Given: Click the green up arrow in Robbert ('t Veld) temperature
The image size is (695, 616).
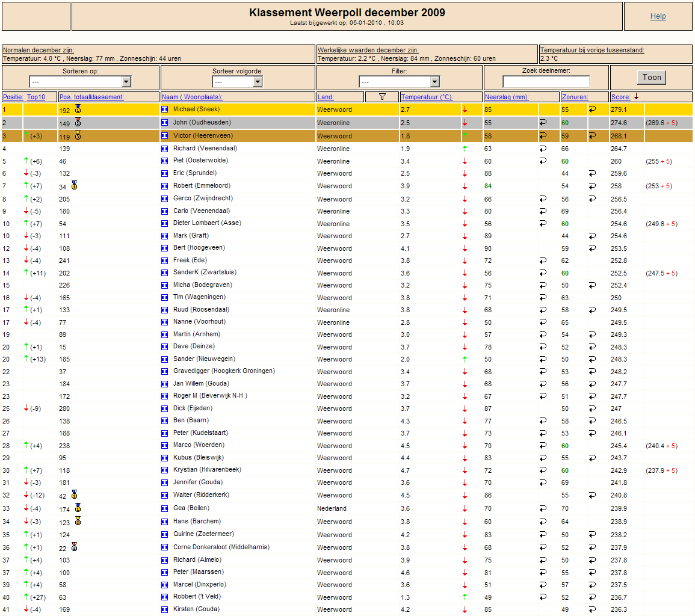Looking at the screenshot, I should pos(465,597).
